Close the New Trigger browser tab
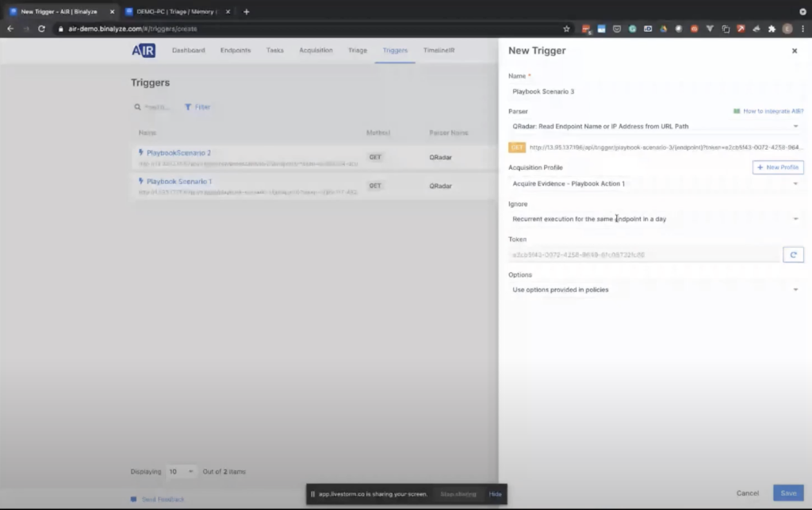This screenshot has width=812, height=510. 112,11
